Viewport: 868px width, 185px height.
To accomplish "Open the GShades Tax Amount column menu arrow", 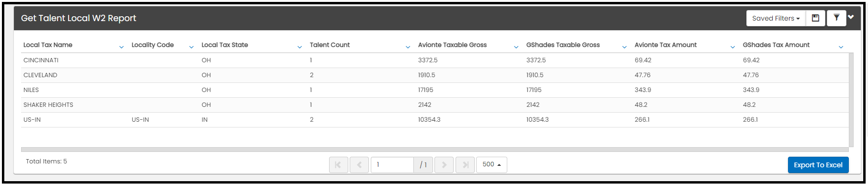I will click(x=841, y=47).
